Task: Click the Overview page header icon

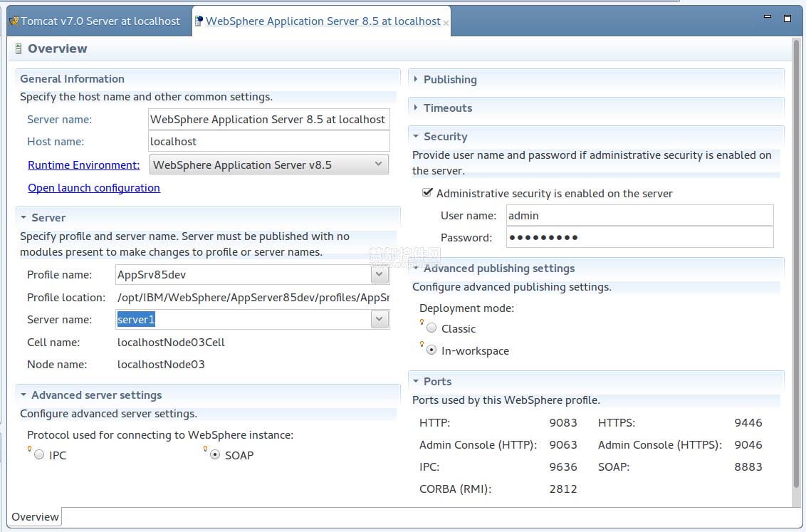Action: (x=19, y=49)
